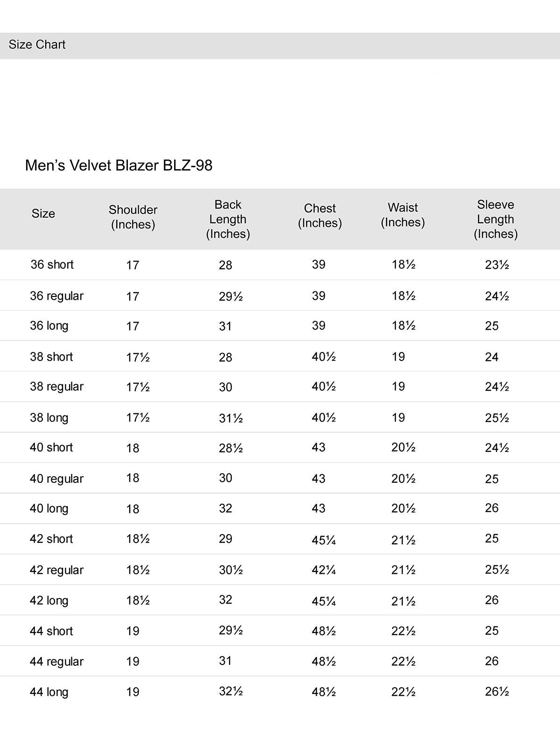Select the 40 short size label
The height and width of the screenshot is (747, 560).
click(51, 448)
